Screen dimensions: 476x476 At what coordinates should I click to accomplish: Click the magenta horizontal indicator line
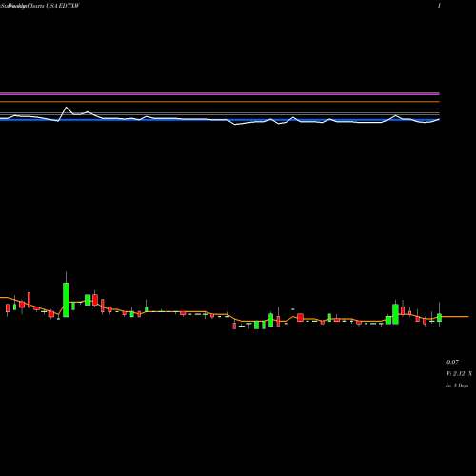tap(220, 94)
